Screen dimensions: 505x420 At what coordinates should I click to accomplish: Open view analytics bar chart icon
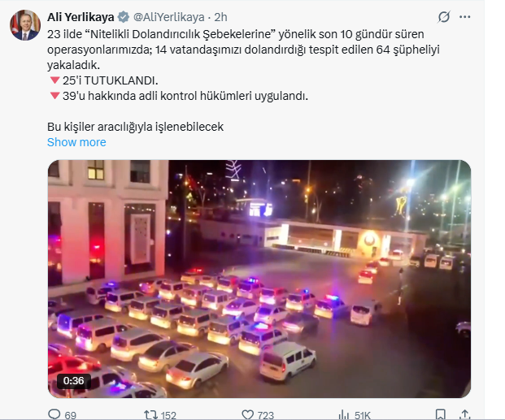coord(344,414)
